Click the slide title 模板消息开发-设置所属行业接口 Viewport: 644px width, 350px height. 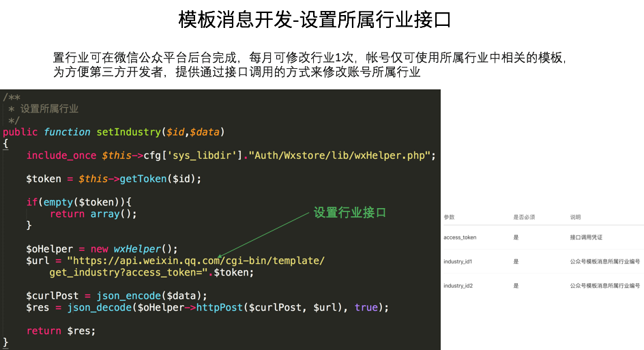click(x=314, y=19)
